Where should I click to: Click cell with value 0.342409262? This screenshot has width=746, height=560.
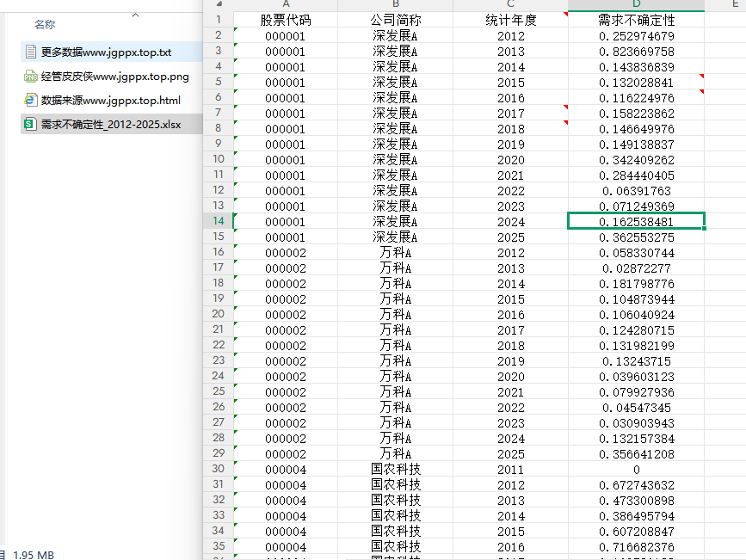pyautogui.click(x=636, y=160)
